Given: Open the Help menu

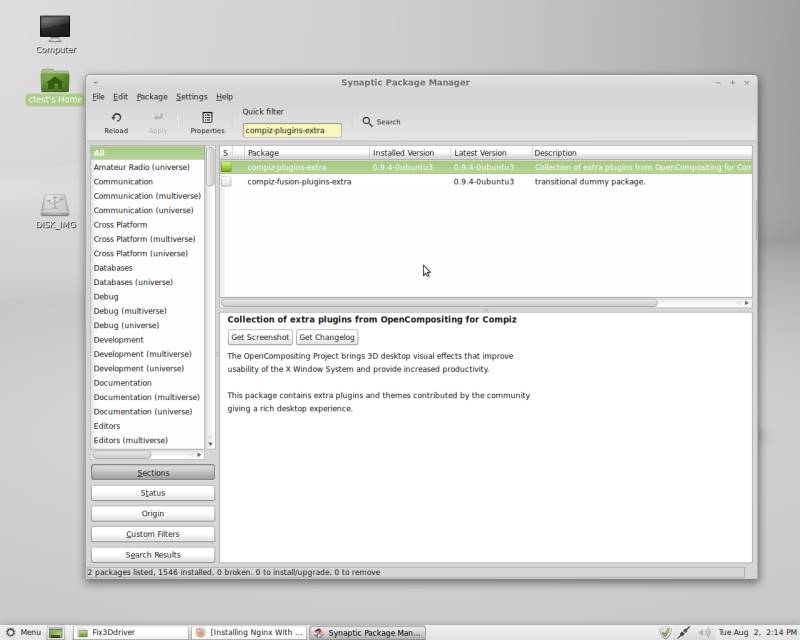Looking at the screenshot, I should [x=224, y=96].
